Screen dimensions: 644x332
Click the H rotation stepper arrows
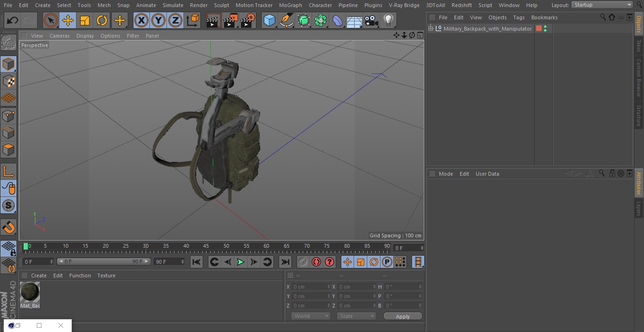click(x=421, y=287)
